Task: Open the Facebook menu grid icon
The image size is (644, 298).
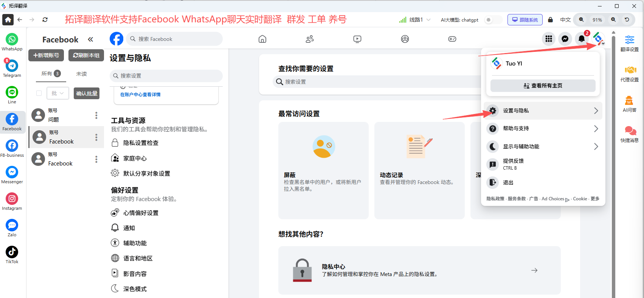Action: tap(549, 39)
